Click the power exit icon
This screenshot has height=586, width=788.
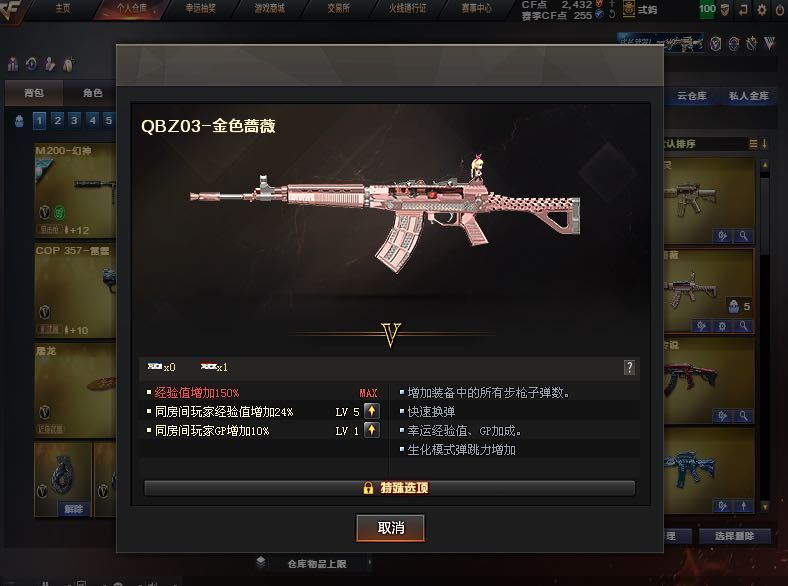pyautogui.click(x=780, y=9)
